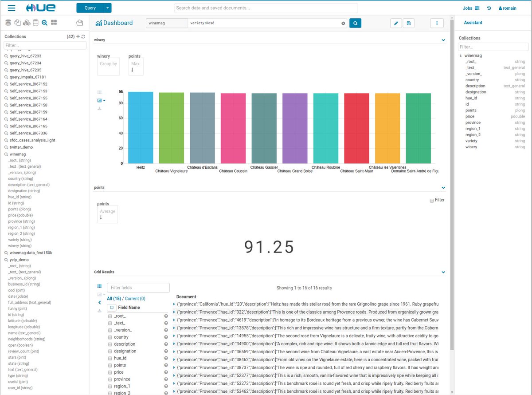This screenshot has width=532, height=395.
Task: Click the All (15) fields link
Action: [114, 299]
